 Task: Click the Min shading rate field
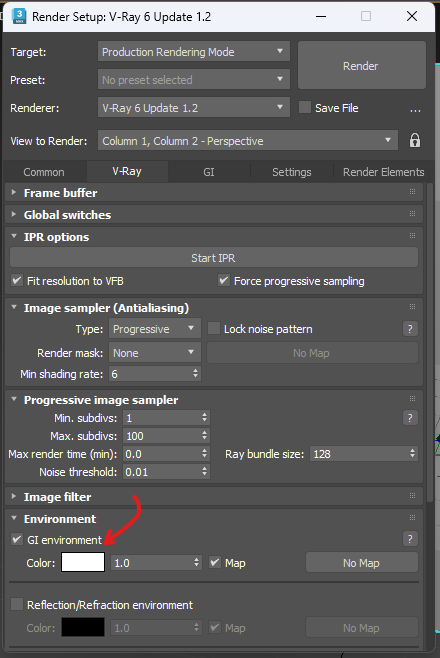(155, 373)
